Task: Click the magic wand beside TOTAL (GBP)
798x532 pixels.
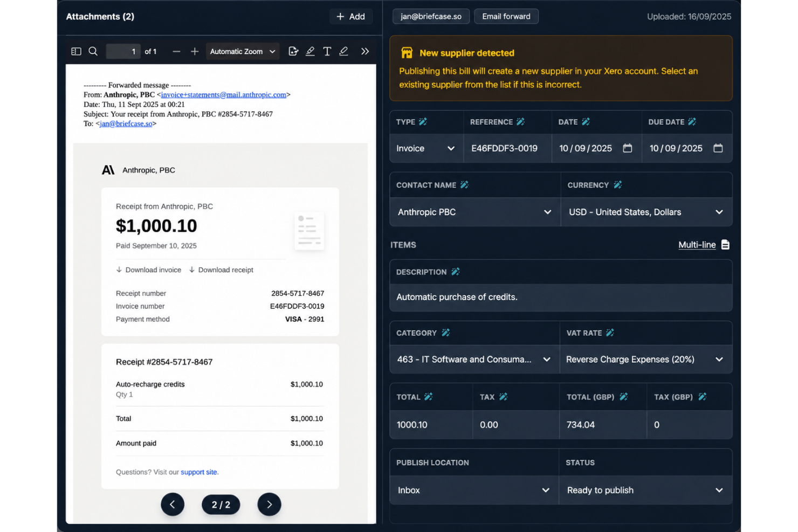Action: coord(623,397)
